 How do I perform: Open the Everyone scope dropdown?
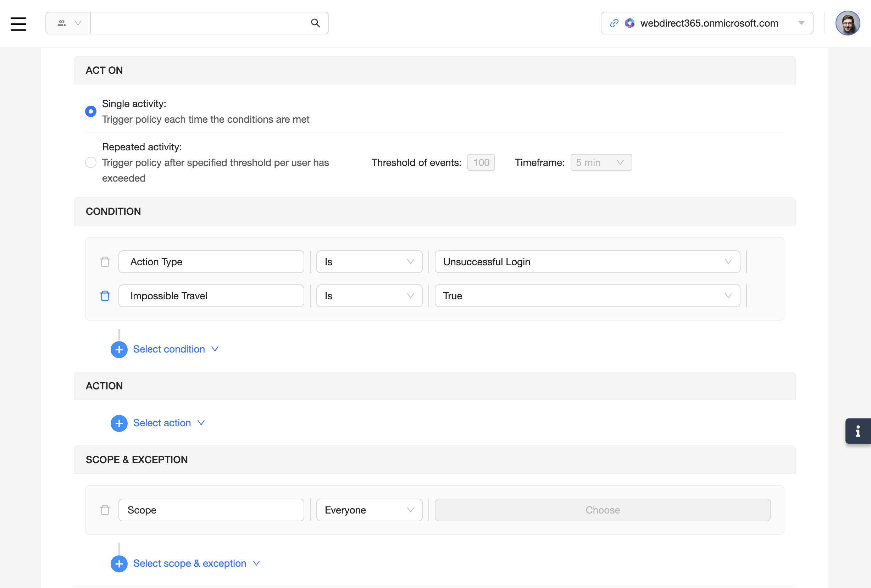pyautogui.click(x=369, y=510)
